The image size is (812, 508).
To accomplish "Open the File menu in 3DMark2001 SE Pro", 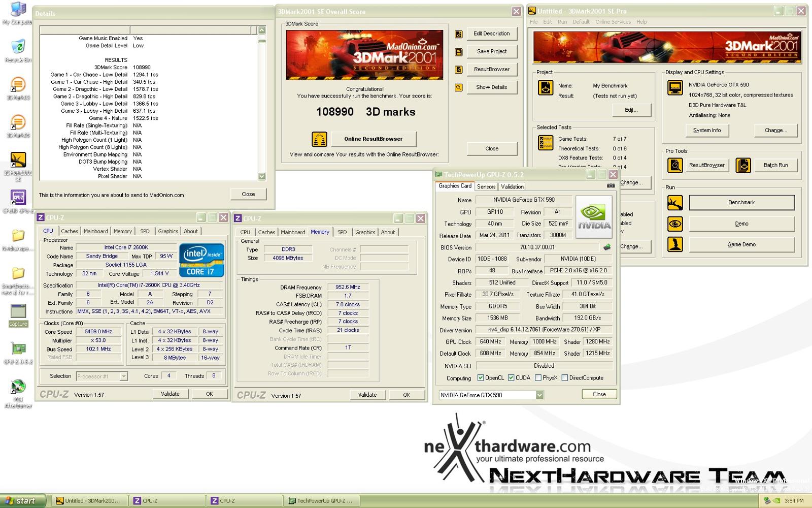I will tap(533, 22).
